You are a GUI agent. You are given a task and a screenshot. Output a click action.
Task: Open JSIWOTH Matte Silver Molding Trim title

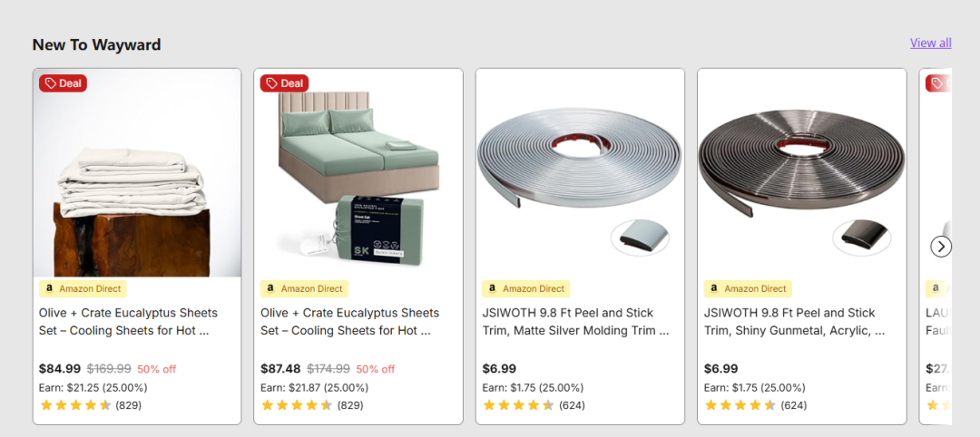(x=575, y=322)
